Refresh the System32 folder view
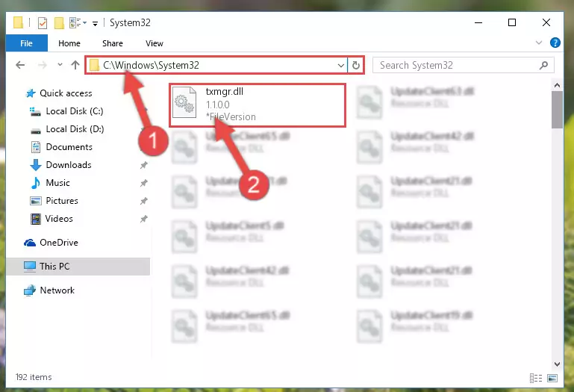574x392 pixels. click(356, 66)
